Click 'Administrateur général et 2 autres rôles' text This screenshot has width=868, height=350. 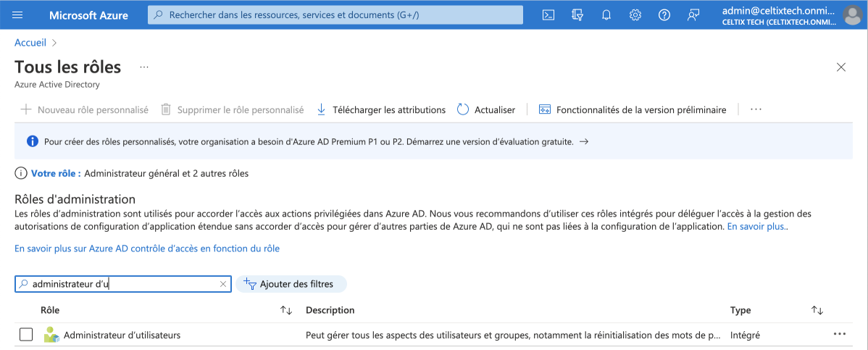pos(167,173)
